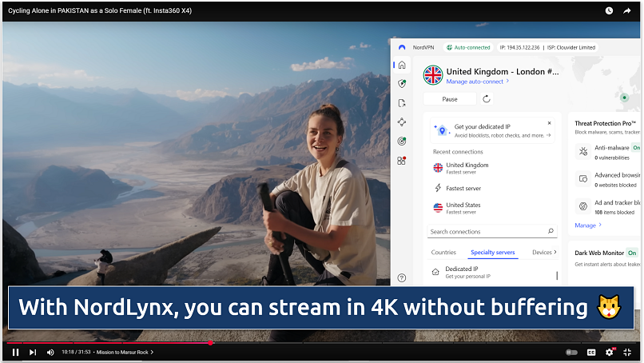Click the United Kingdom flag icon

433,75
